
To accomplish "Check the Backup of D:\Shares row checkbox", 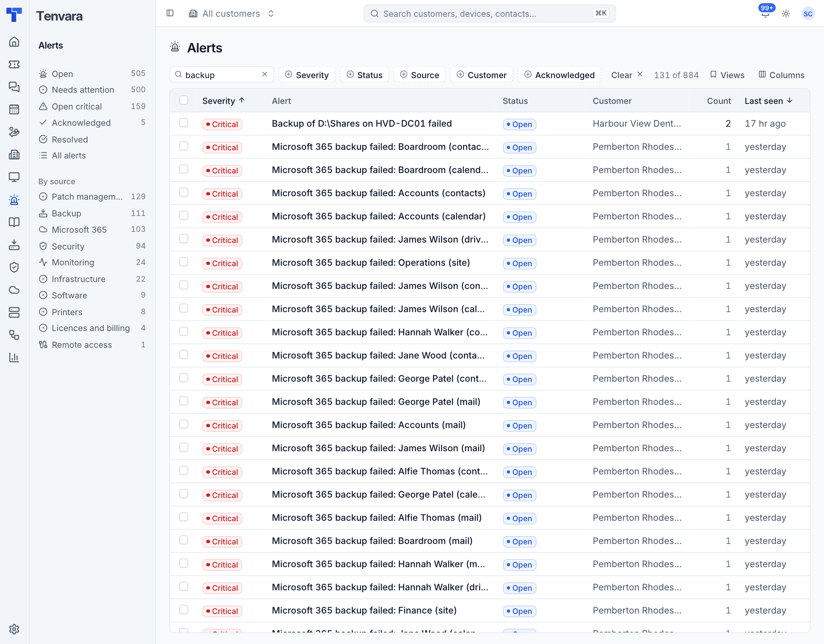I will point(184,123).
